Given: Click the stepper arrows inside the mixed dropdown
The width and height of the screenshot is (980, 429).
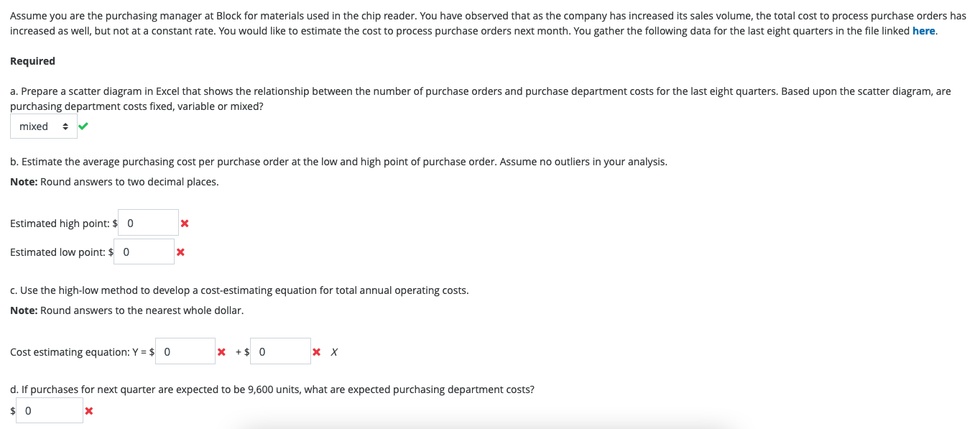Looking at the screenshot, I should tap(65, 126).
